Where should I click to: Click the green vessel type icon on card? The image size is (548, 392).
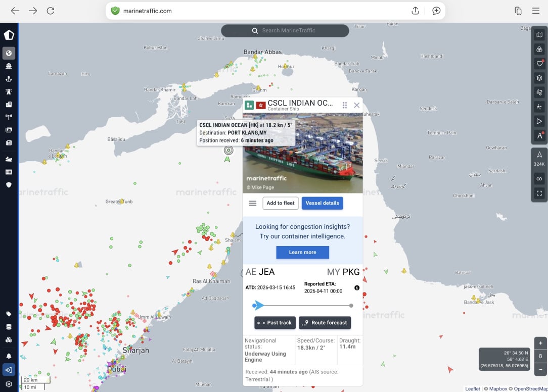coord(249,105)
